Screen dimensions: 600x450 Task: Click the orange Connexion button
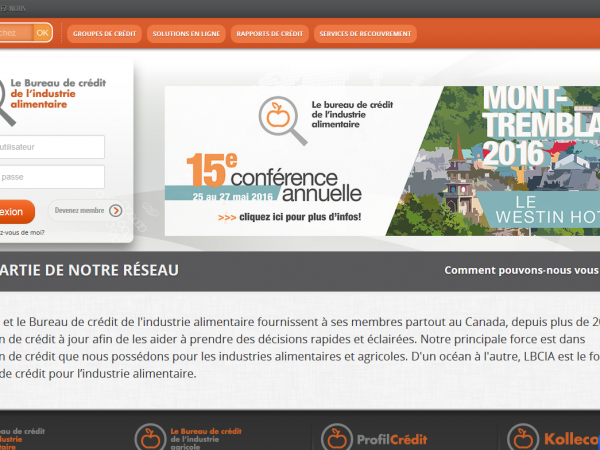(17, 212)
